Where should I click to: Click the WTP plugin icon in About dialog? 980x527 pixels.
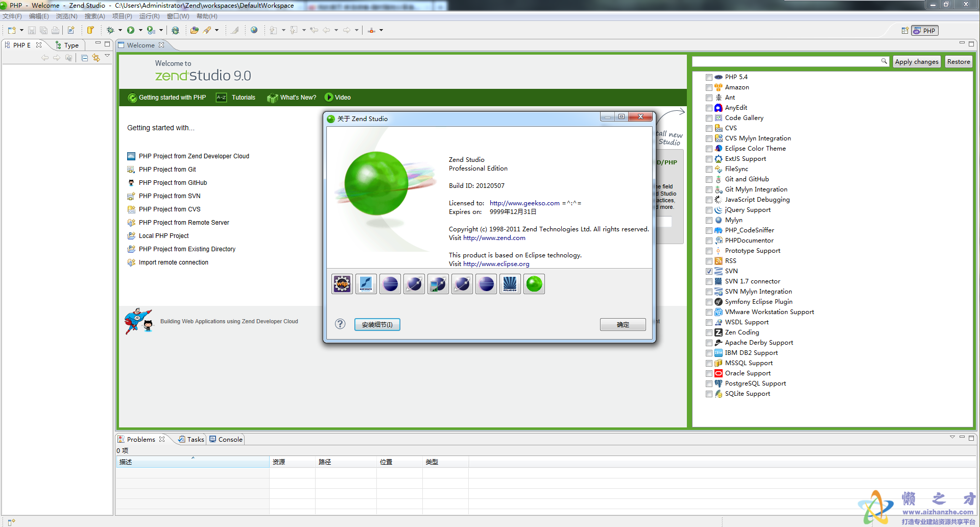point(342,284)
